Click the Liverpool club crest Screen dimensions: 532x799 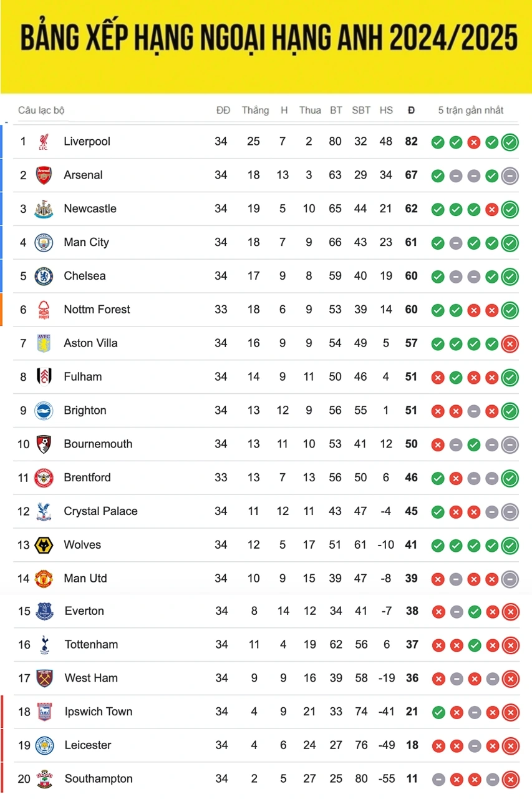[x=43, y=142]
